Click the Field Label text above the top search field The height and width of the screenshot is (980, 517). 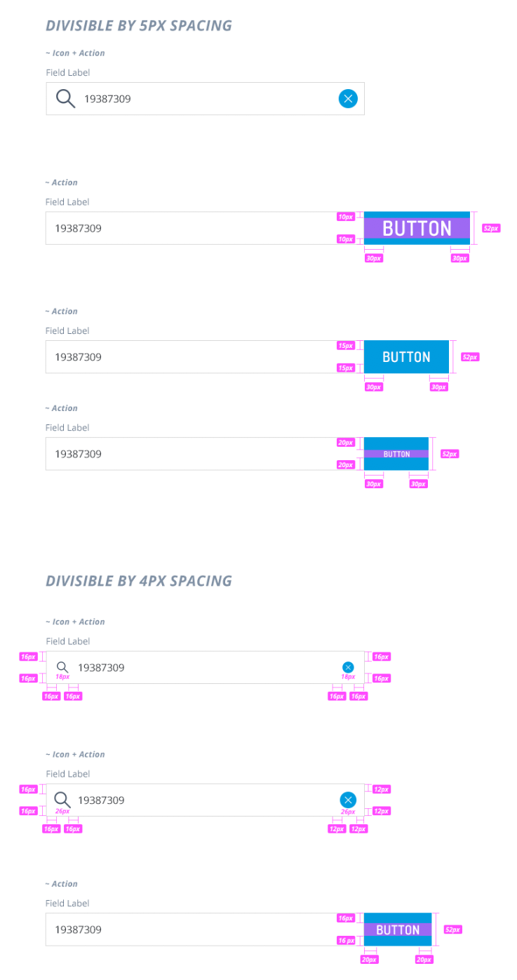(67, 72)
